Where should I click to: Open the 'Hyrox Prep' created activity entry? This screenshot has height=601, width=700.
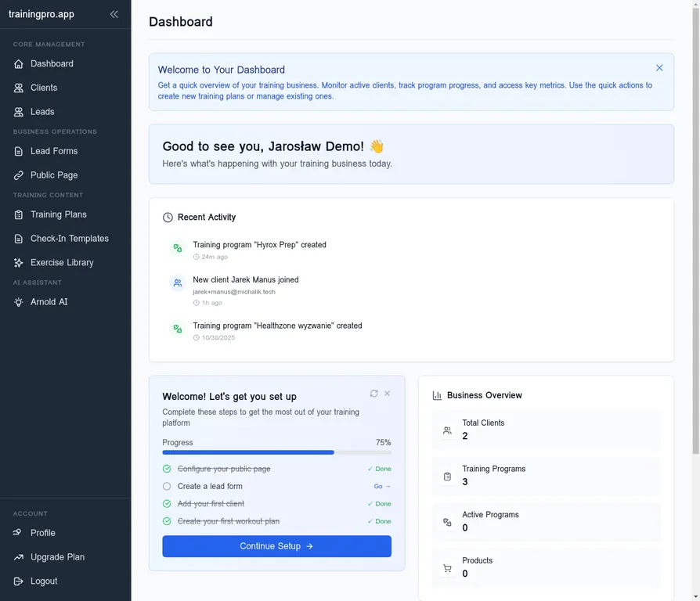coord(259,245)
